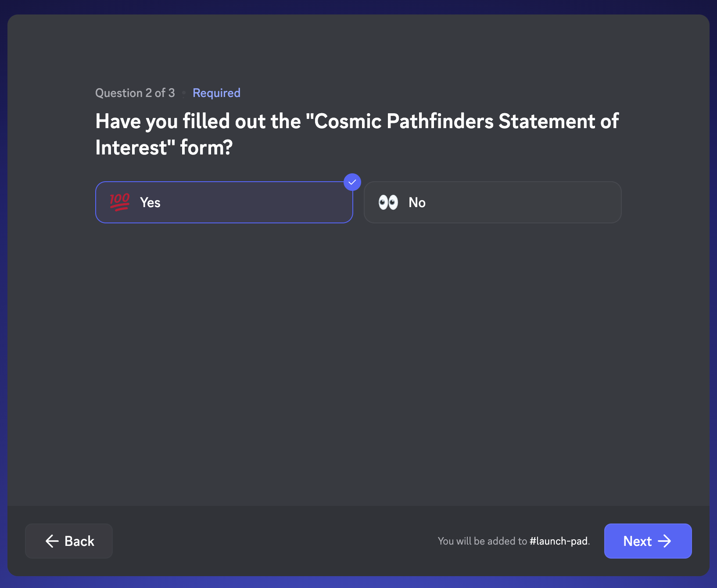
Task: Proceed with the Next button
Action: 648,541
